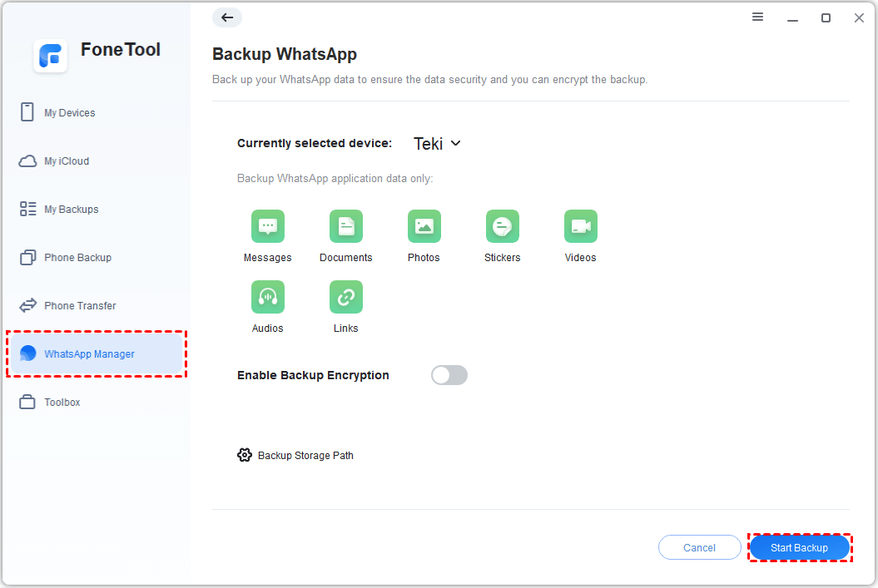Click the Phone Transfer arrows icon

tap(27, 305)
